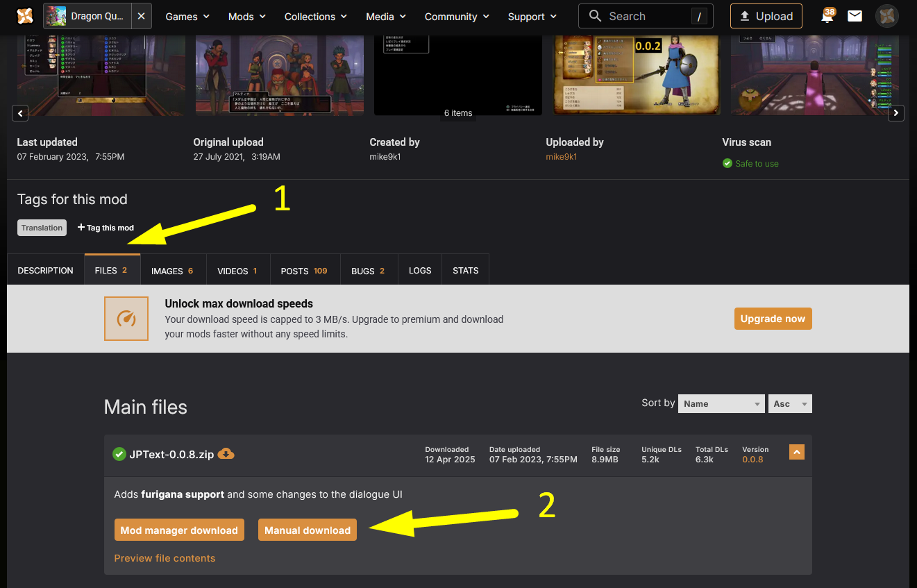Image resolution: width=917 pixels, height=588 pixels.
Task: Click the Downloaded date 12 Apr 2025
Action: (x=451, y=460)
